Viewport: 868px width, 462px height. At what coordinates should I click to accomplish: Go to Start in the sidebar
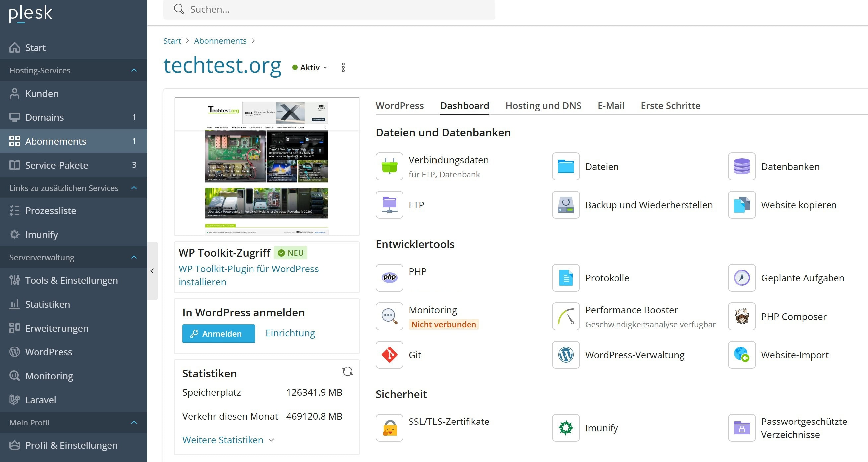73,47
